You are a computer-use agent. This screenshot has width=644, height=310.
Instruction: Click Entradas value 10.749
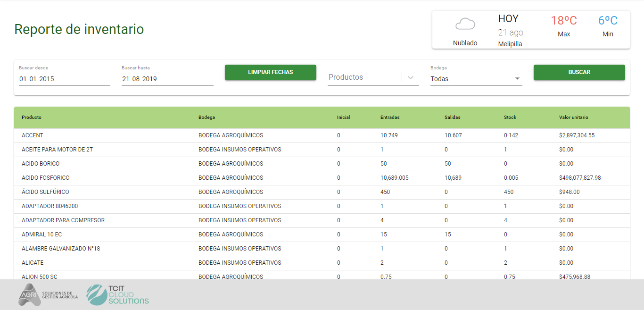[389, 135]
